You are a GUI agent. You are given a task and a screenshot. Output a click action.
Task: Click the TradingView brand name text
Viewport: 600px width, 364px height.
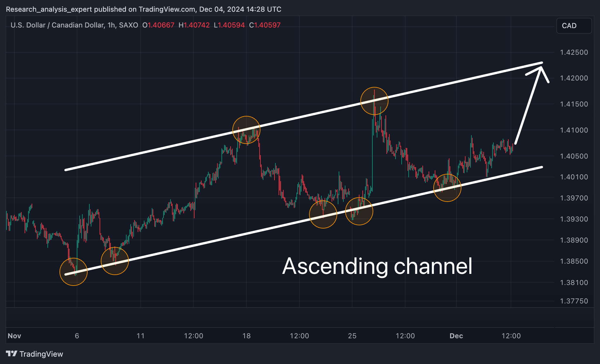pos(41,354)
